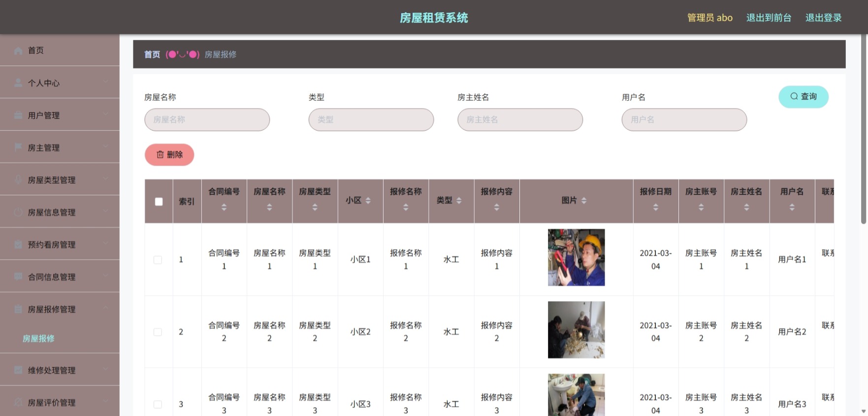The image size is (868, 416).
Task: Sort table by 房主姓名 column arrows
Action: point(746,208)
